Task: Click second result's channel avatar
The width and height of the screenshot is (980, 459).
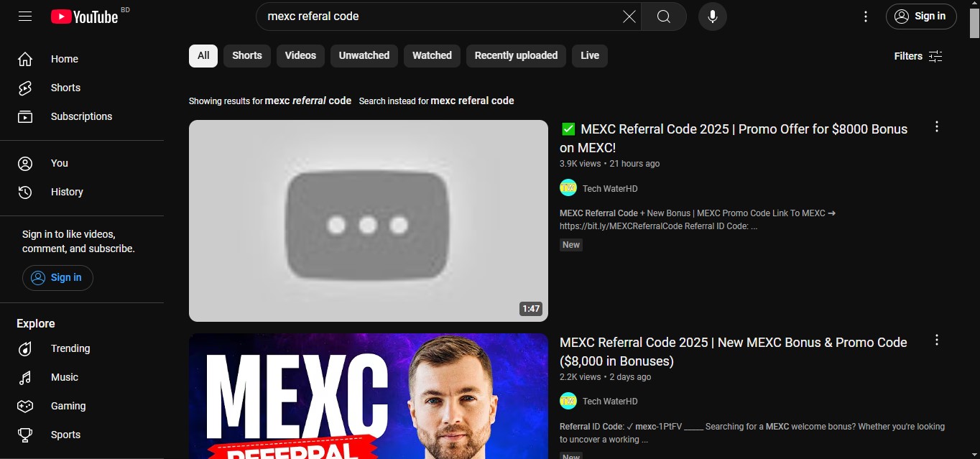Action: (x=568, y=401)
